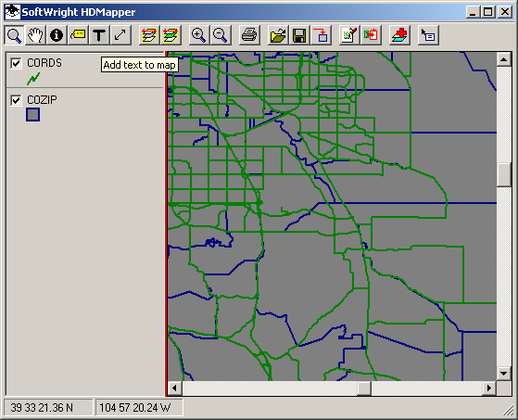This screenshot has width=518, height=420.
Task: Select the hand pan tool
Action: [35, 35]
